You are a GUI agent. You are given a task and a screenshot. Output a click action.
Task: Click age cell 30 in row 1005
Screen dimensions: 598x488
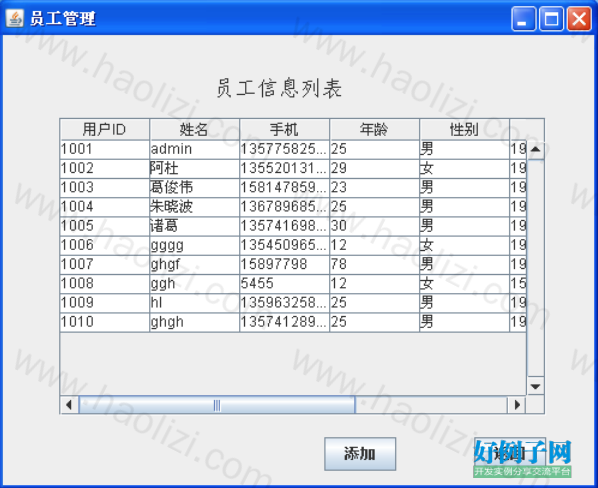pyautogui.click(x=375, y=226)
